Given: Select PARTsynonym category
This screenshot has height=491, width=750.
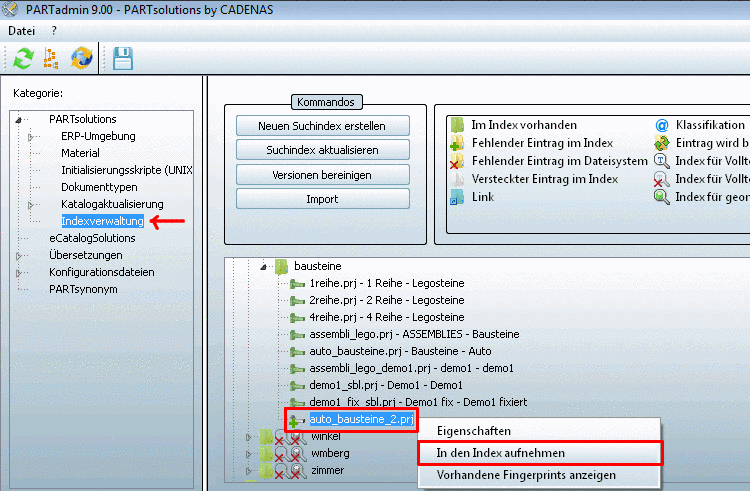Looking at the screenshot, I should tap(83, 289).
